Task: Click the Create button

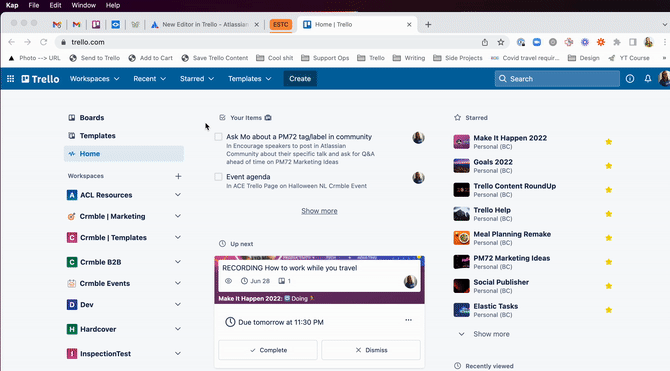Action: click(x=300, y=79)
